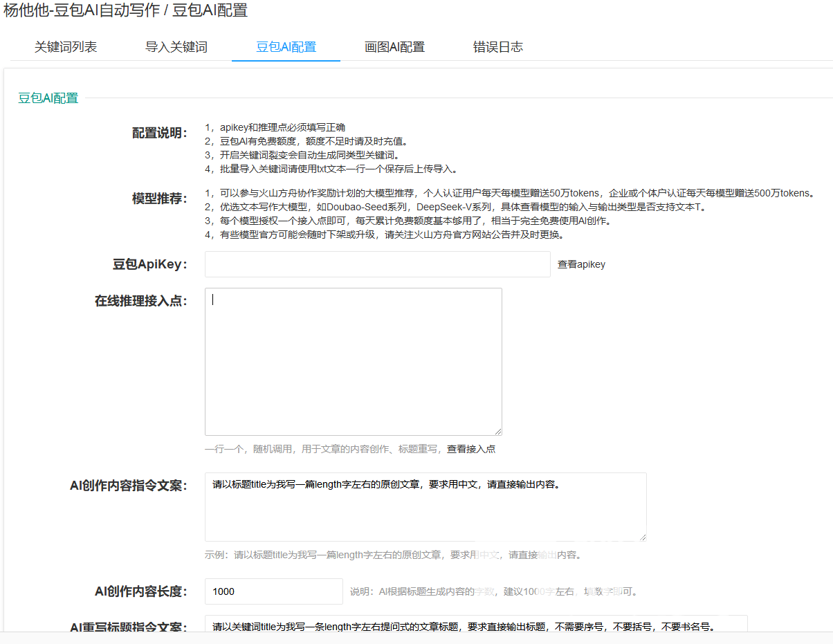Click inside the 在线推理接入点 text area
The image size is (833, 644).
(x=353, y=361)
